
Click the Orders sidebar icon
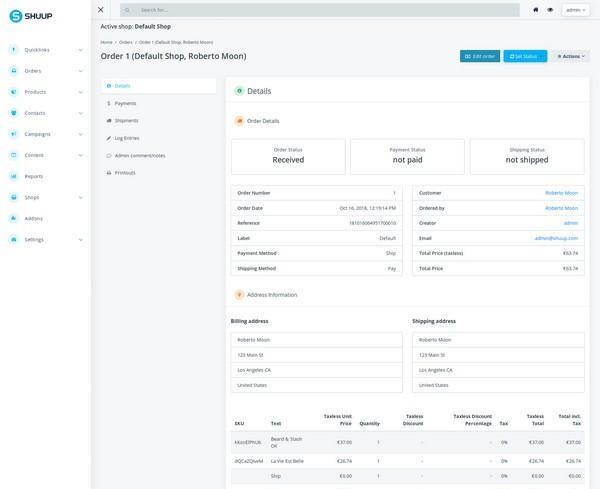pos(14,71)
